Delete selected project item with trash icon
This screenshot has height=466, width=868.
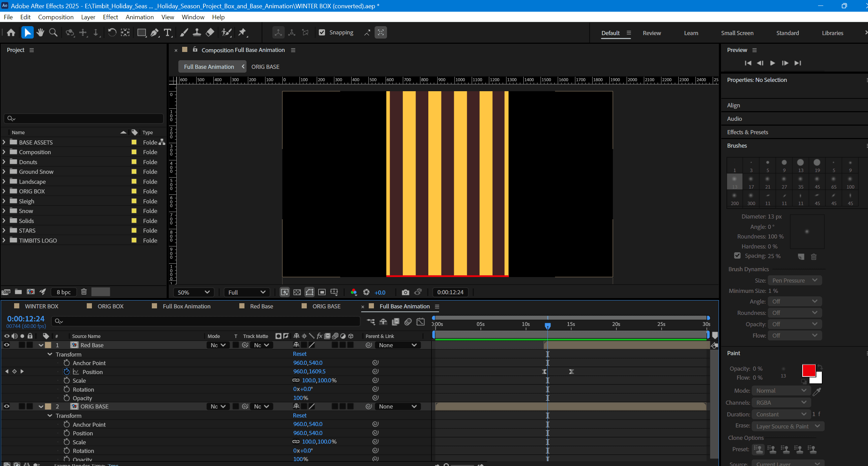pyautogui.click(x=84, y=292)
